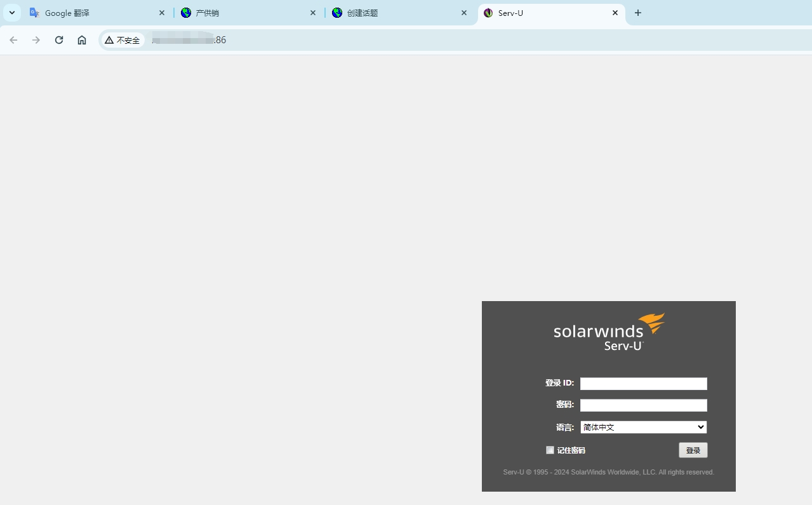
Task: Switch to the 创建话题 tab
Action: coord(394,13)
